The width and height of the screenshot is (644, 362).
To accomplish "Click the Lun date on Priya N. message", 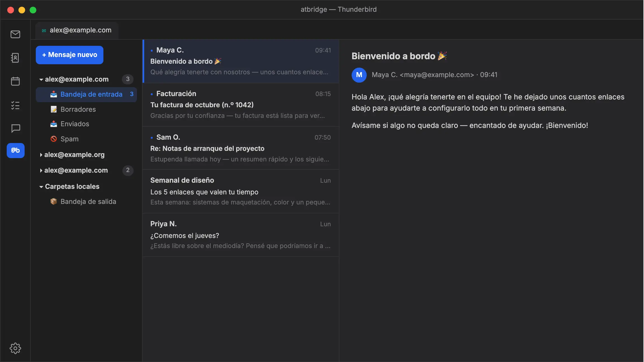I will [x=325, y=224].
